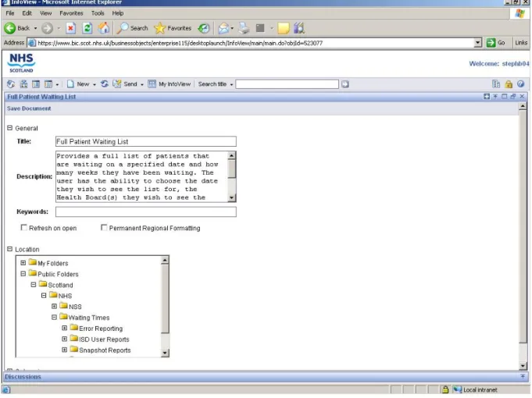
Task: Click the Full Patient Waiting List panel pin icon
Action: 495,97
